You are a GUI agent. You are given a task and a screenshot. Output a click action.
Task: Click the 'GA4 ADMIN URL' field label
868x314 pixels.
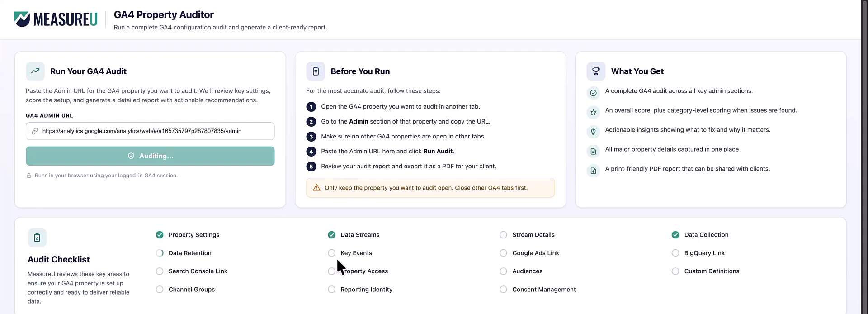49,115
